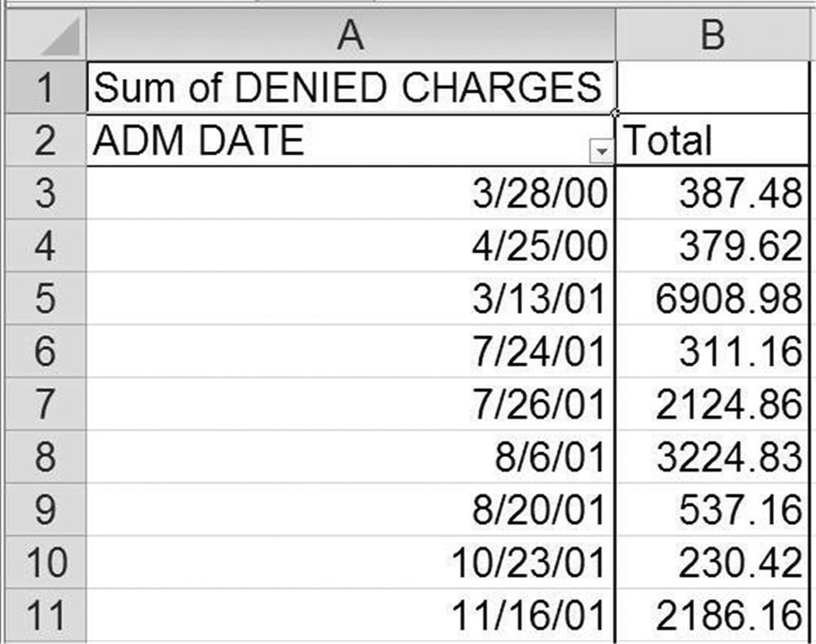The height and width of the screenshot is (644, 816).
Task: Select the ADM DATE header cell
Action: pyautogui.click(x=326, y=140)
